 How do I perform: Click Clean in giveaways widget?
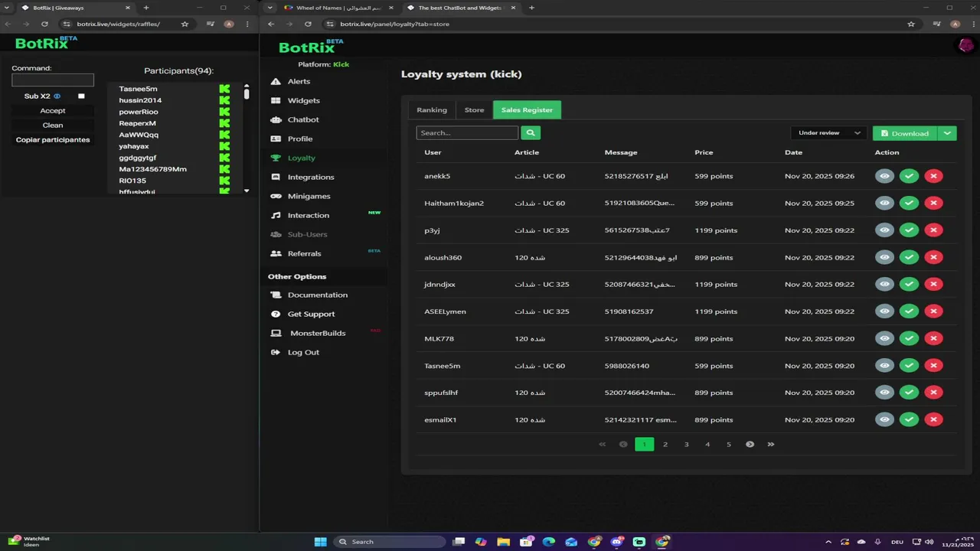[53, 126]
